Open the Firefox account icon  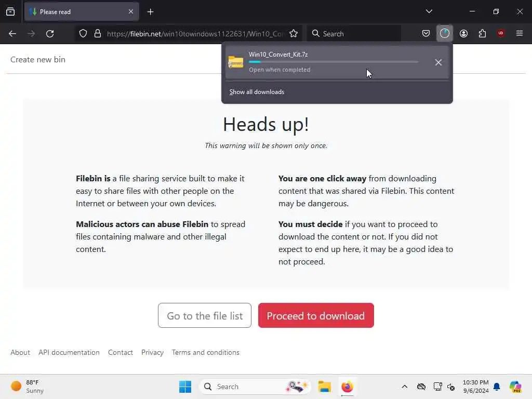coord(463,34)
